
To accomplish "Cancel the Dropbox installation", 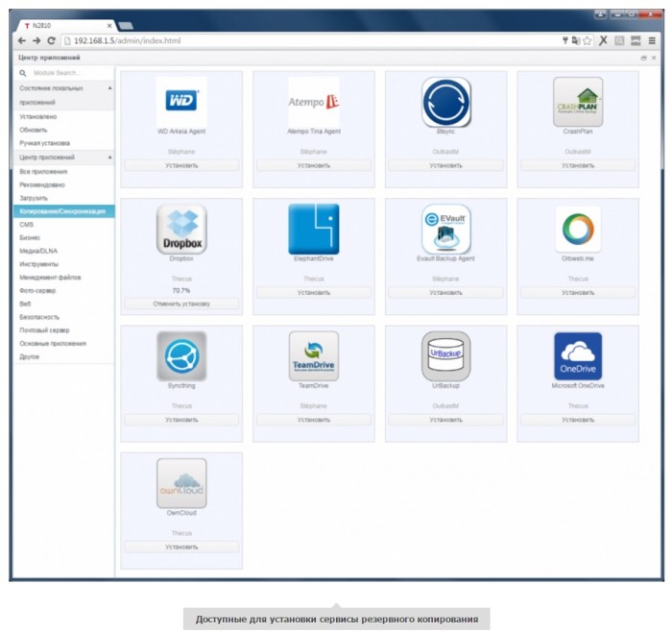I will 181,304.
